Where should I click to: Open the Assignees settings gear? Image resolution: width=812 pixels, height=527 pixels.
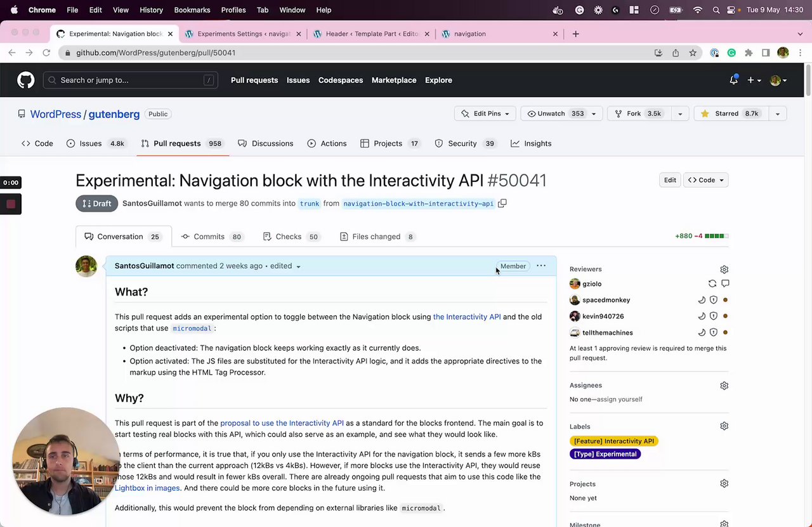724,386
